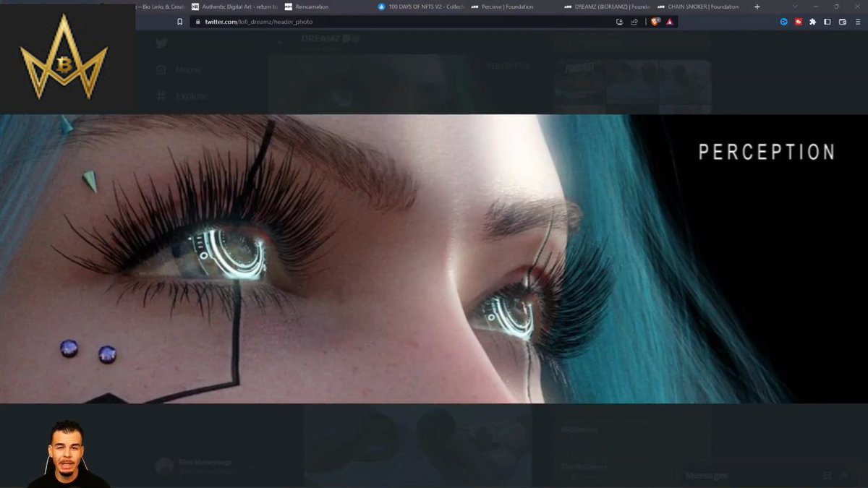
Task: Click the red extension icon in toolbar
Action: pos(798,22)
